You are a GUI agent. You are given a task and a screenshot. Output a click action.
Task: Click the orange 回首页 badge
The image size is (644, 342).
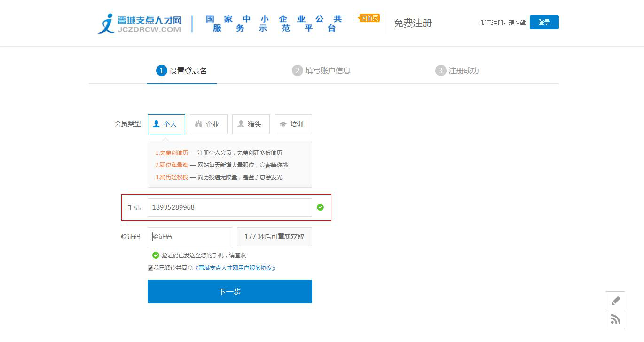tap(369, 18)
